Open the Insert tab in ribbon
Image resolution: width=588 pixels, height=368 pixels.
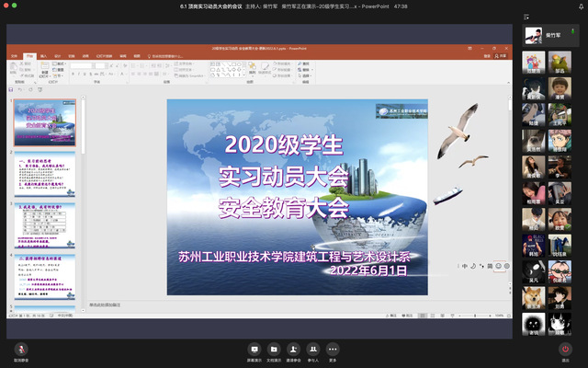[46, 57]
